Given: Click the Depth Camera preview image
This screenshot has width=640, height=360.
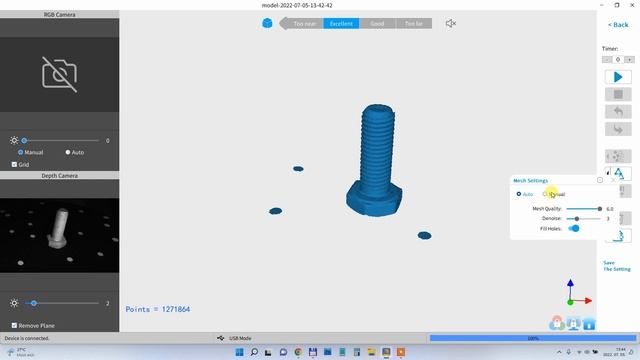Looking at the screenshot, I should point(60,236).
